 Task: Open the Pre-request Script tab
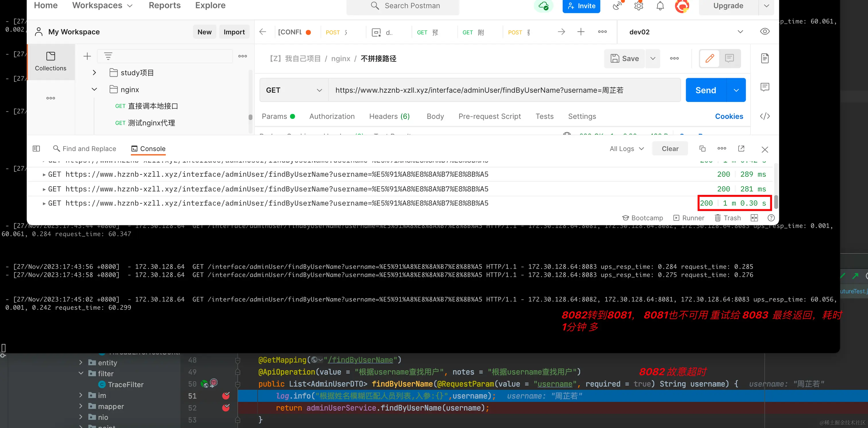[x=489, y=116]
